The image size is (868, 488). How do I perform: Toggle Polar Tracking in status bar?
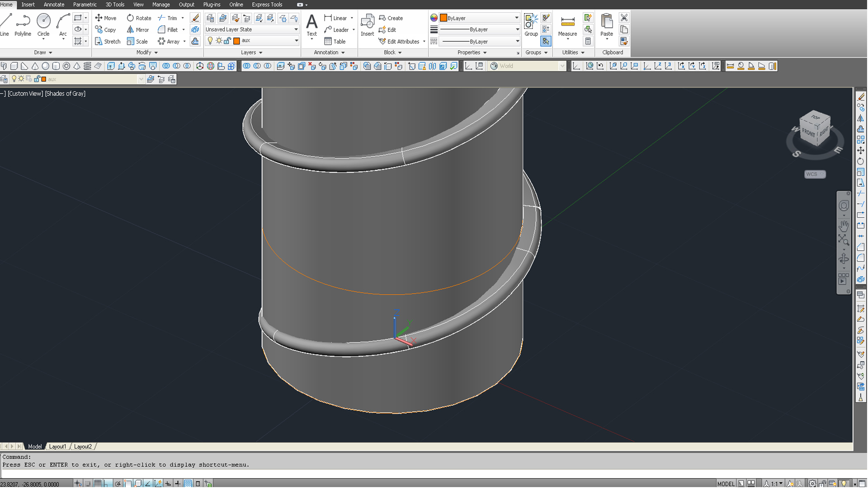118,484
